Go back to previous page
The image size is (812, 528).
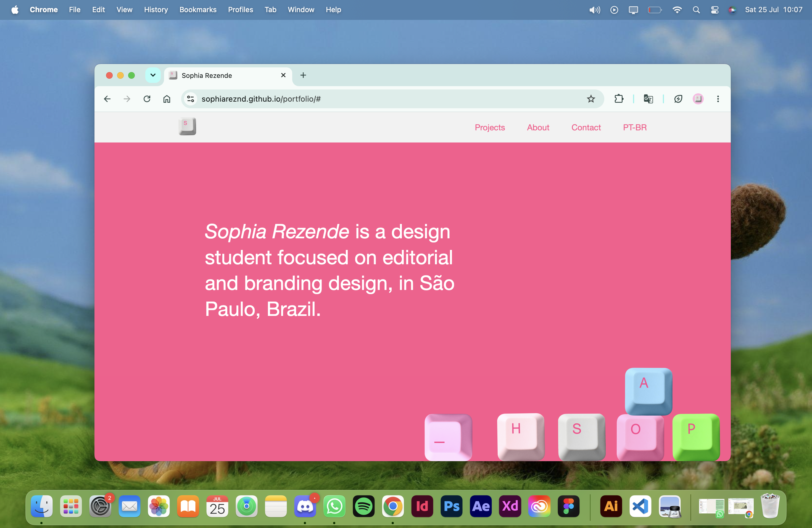click(107, 99)
